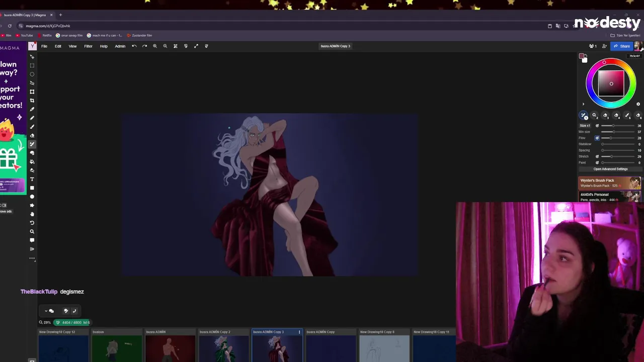Toggle pressure control for Paint

pos(597,162)
